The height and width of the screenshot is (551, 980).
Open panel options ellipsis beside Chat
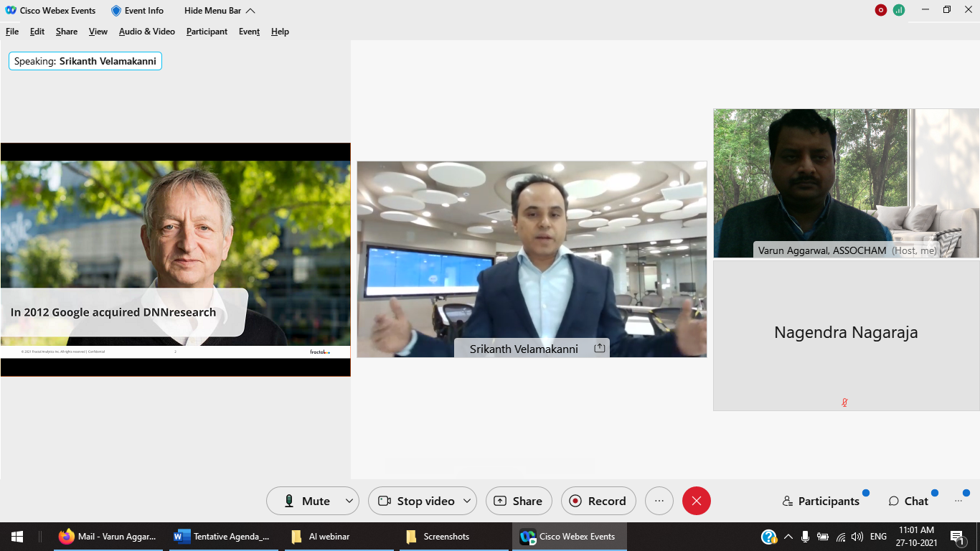958,501
